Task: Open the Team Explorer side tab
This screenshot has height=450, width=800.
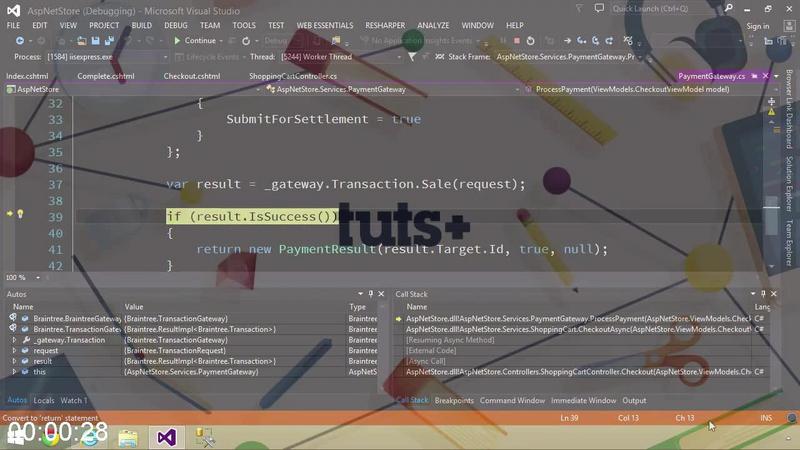Action: (789, 243)
